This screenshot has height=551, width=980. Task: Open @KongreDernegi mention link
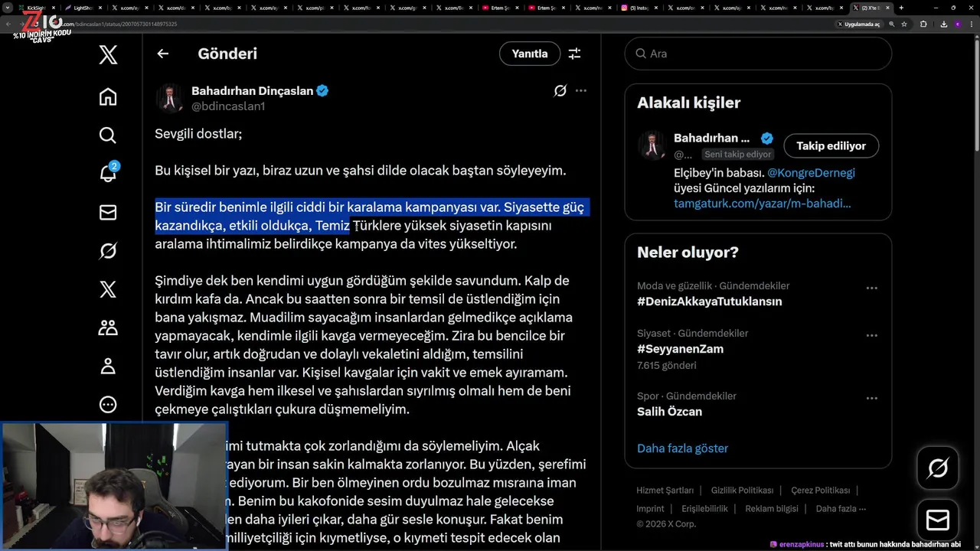811,173
